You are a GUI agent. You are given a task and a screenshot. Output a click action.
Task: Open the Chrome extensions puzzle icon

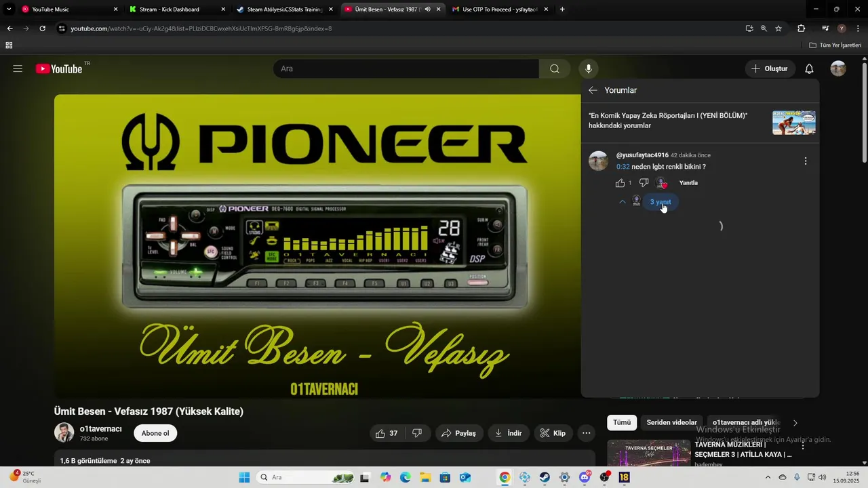801,28
